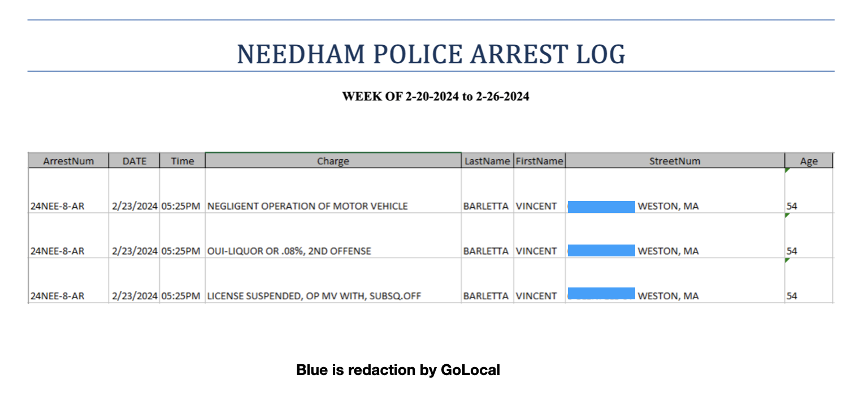The image size is (868, 410).
Task: Select the DATE column header
Action: 134,161
